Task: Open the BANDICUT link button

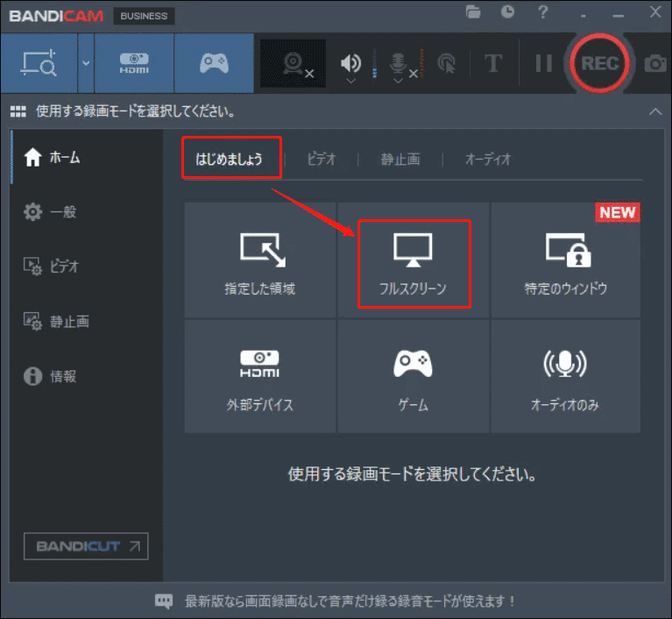Action: 86,546
